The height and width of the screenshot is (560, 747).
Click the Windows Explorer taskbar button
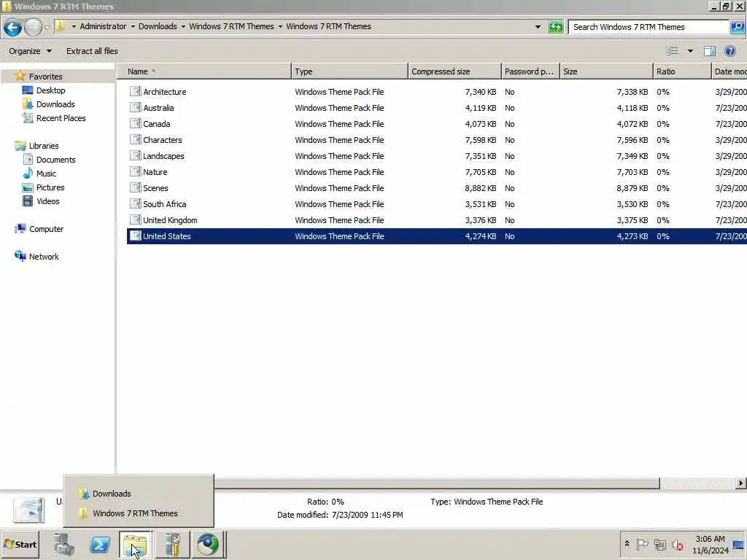(135, 544)
